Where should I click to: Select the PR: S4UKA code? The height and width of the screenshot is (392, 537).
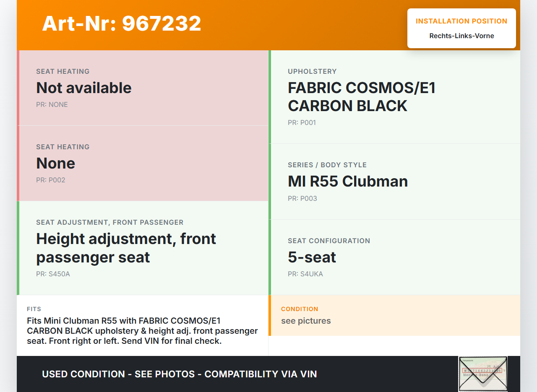coord(305,274)
